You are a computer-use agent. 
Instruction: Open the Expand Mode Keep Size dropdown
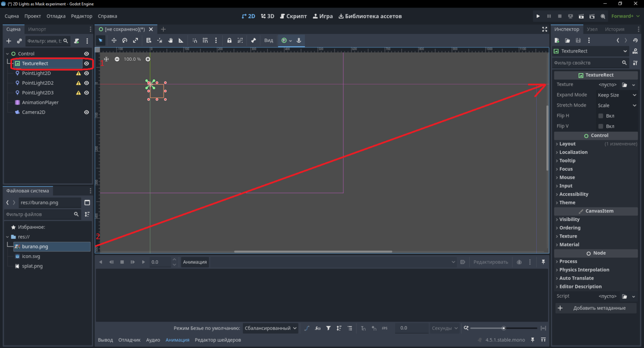click(x=617, y=95)
